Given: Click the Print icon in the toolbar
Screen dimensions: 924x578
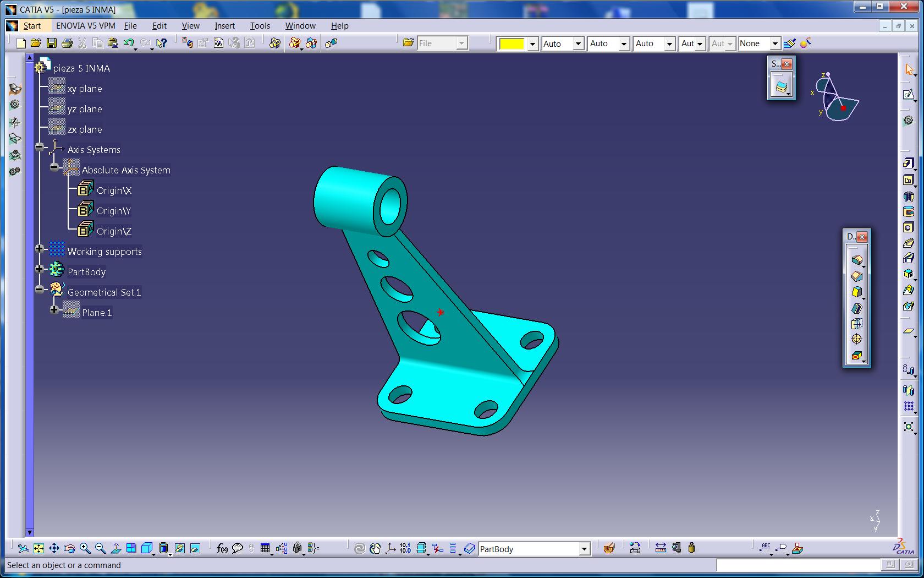Looking at the screenshot, I should 67,43.
